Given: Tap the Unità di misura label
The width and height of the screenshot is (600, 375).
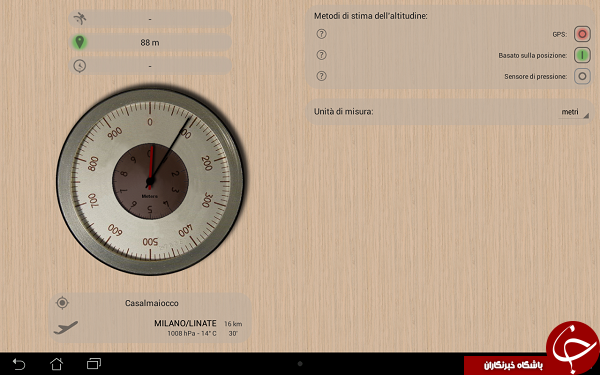Looking at the screenshot, I should pos(343,112).
